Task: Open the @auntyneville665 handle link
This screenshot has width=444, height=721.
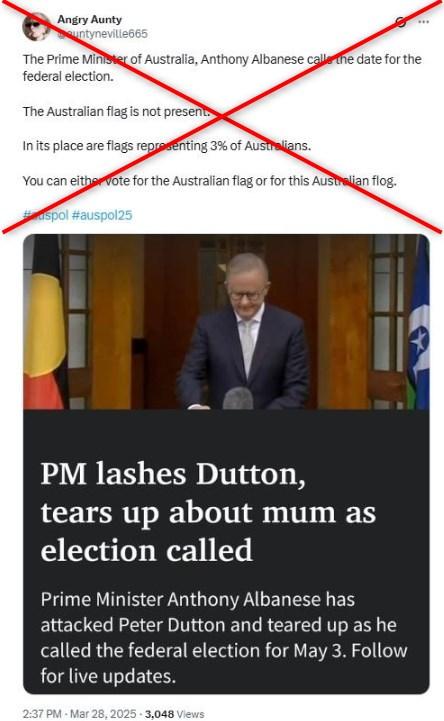Action: 102,34
